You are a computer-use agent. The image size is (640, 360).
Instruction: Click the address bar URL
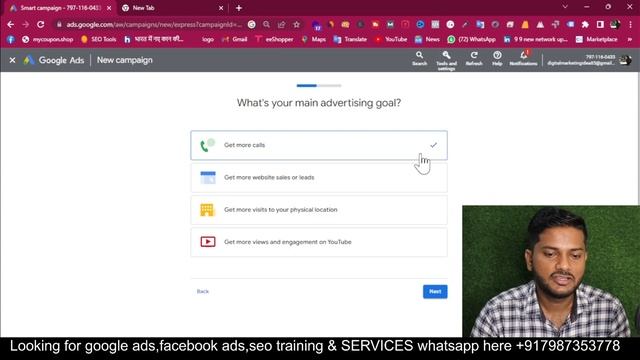pos(154,24)
